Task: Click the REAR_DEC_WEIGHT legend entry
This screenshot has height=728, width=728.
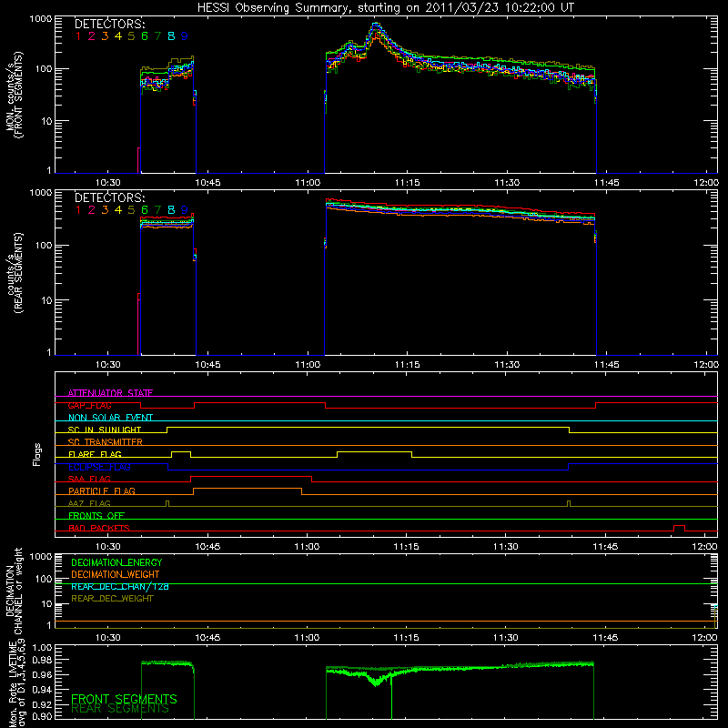Action: [112, 599]
